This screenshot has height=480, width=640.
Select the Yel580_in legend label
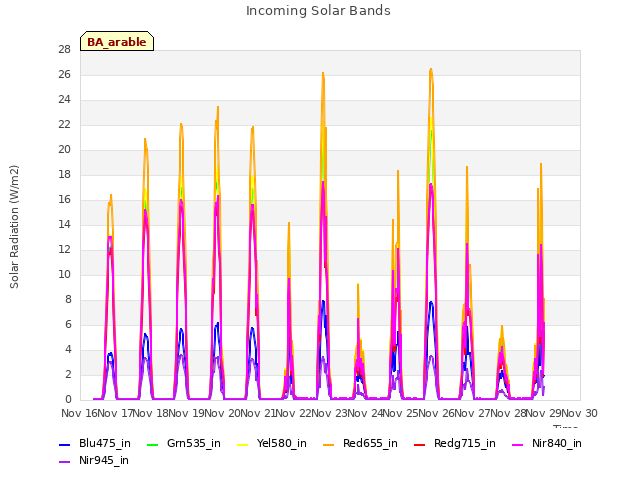[282, 444]
